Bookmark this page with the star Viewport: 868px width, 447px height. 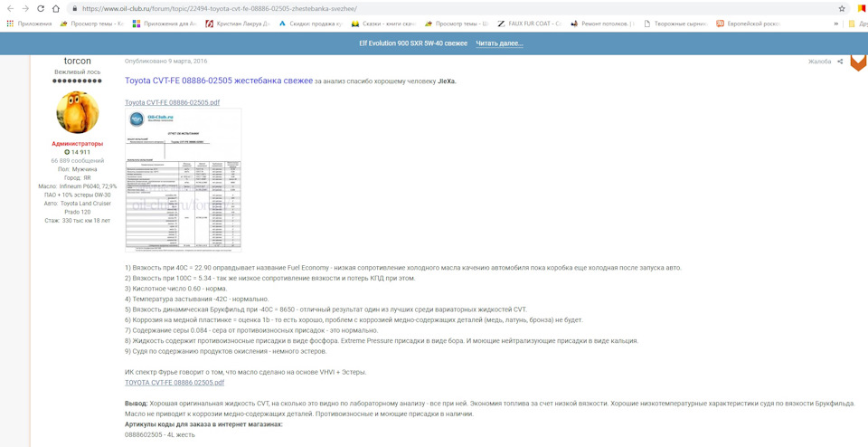(x=842, y=9)
